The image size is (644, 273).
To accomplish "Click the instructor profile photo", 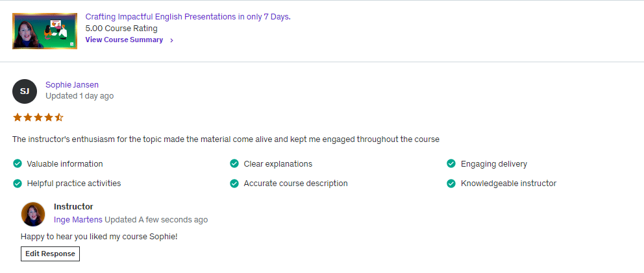I will click(x=33, y=213).
